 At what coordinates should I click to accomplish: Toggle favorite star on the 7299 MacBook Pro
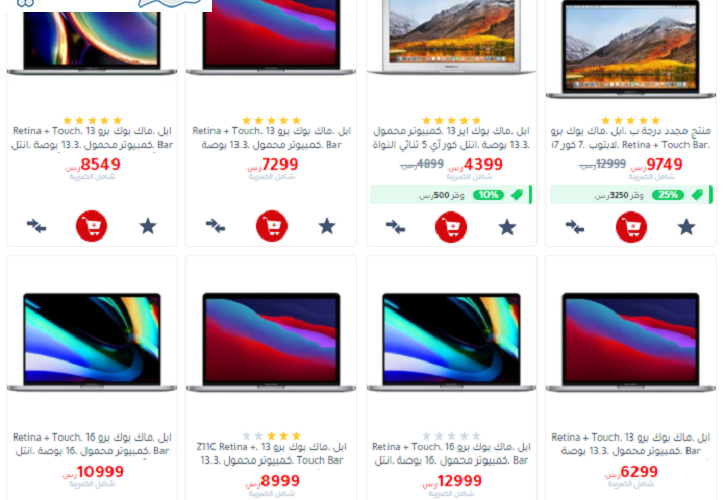327,226
